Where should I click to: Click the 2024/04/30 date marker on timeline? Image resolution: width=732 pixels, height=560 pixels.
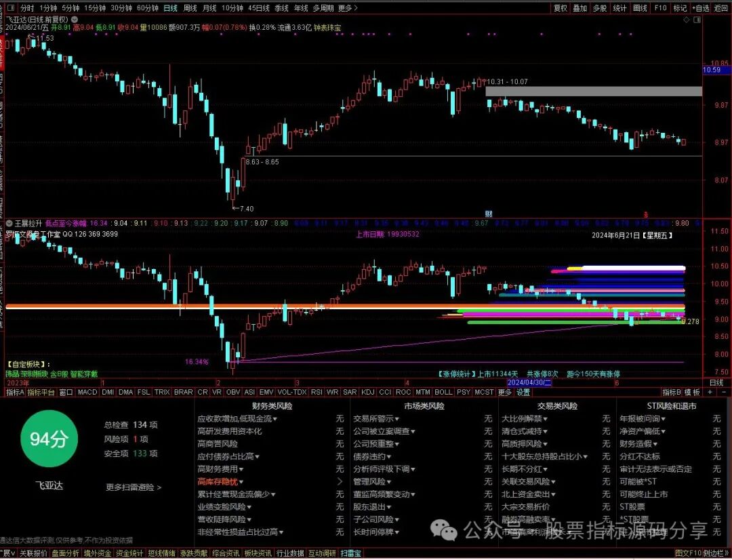tap(529, 382)
